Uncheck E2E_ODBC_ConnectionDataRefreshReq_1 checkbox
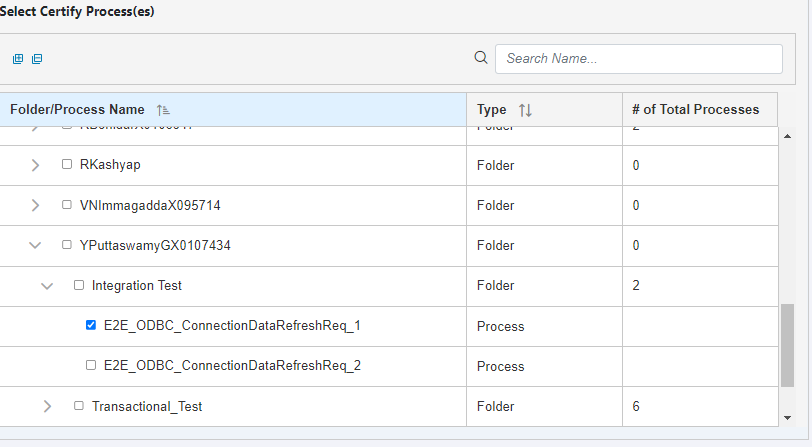 (x=91, y=325)
